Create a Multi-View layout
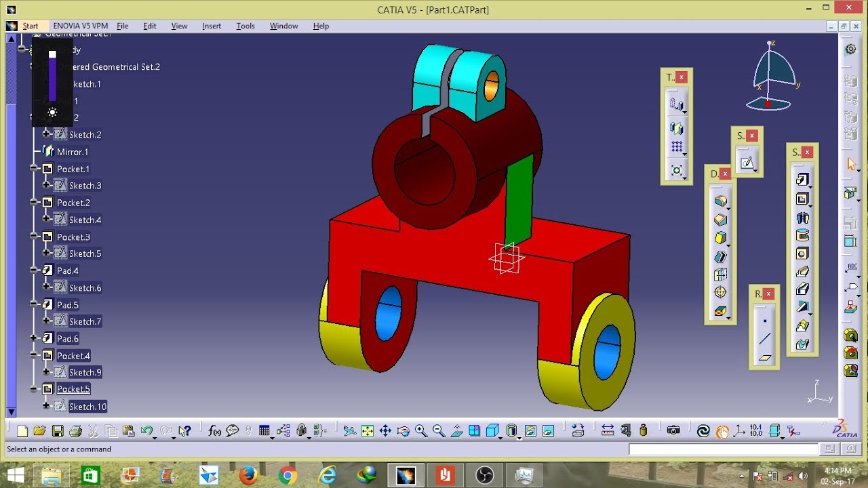868x488 pixels. [475, 430]
